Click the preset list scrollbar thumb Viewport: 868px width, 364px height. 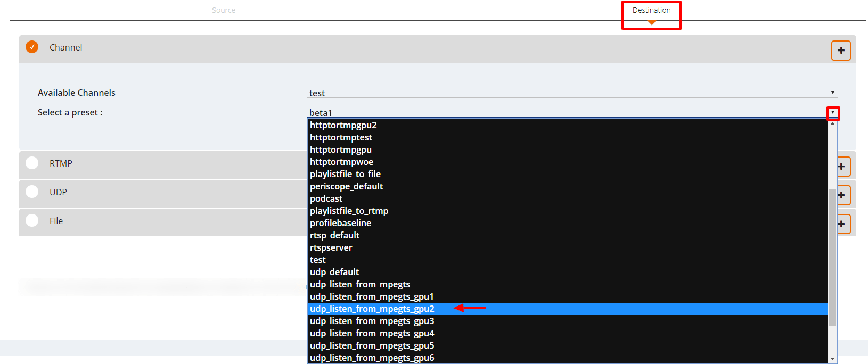(832, 258)
